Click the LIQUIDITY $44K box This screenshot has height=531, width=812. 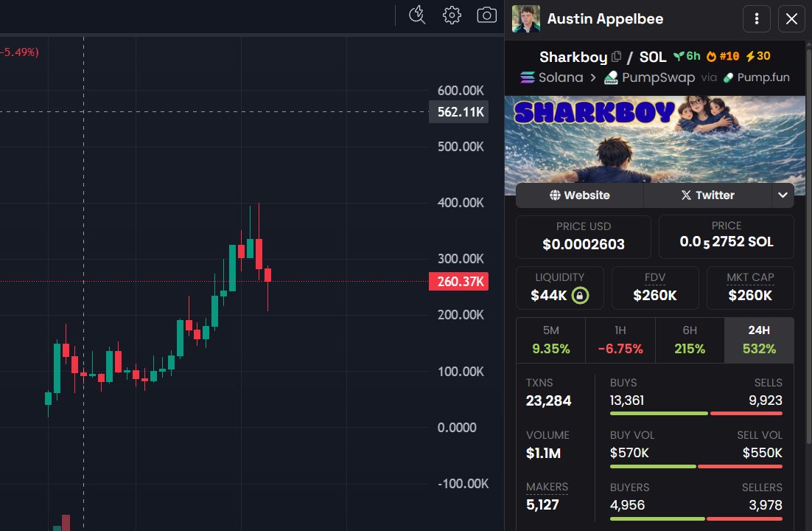point(560,288)
